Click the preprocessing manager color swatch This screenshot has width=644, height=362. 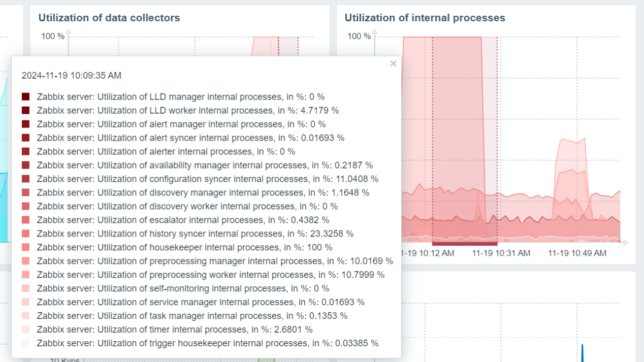[x=26, y=261]
